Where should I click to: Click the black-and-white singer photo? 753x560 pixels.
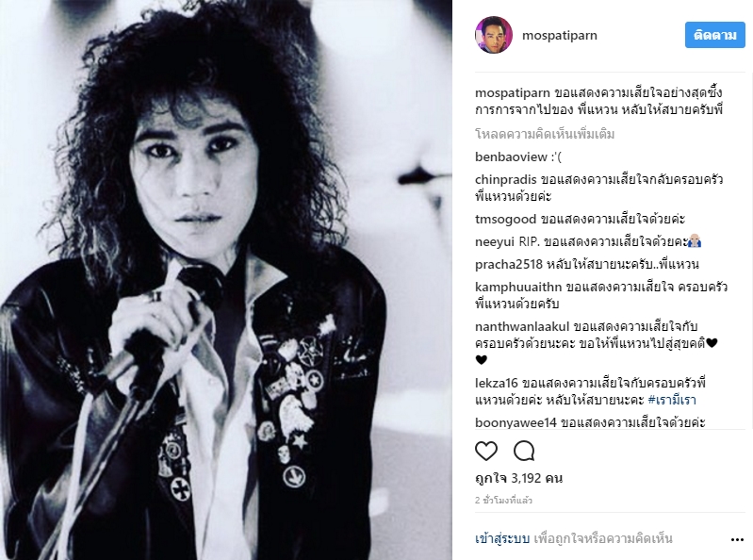click(225, 280)
